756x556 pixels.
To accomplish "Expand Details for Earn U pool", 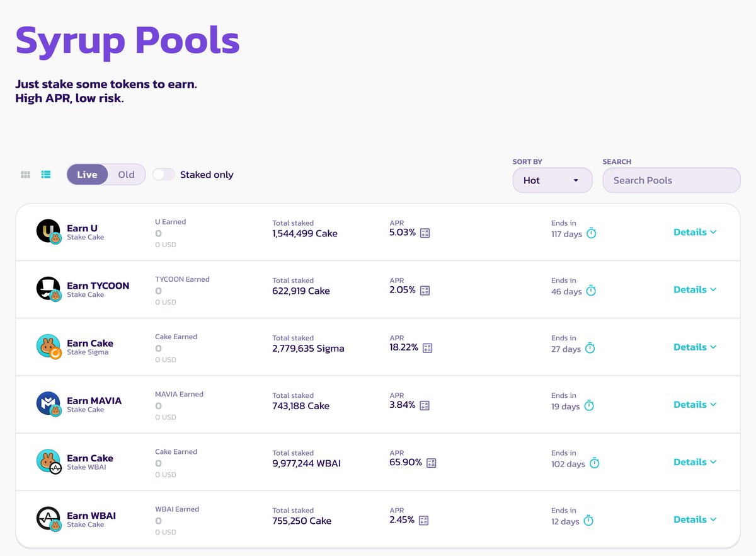I will tap(694, 232).
